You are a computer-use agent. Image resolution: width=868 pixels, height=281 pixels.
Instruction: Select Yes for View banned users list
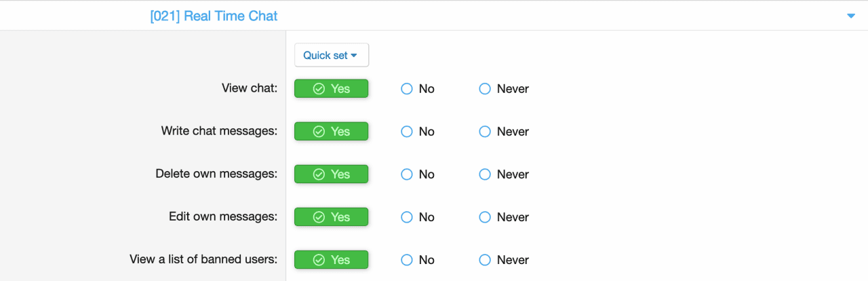click(x=332, y=260)
